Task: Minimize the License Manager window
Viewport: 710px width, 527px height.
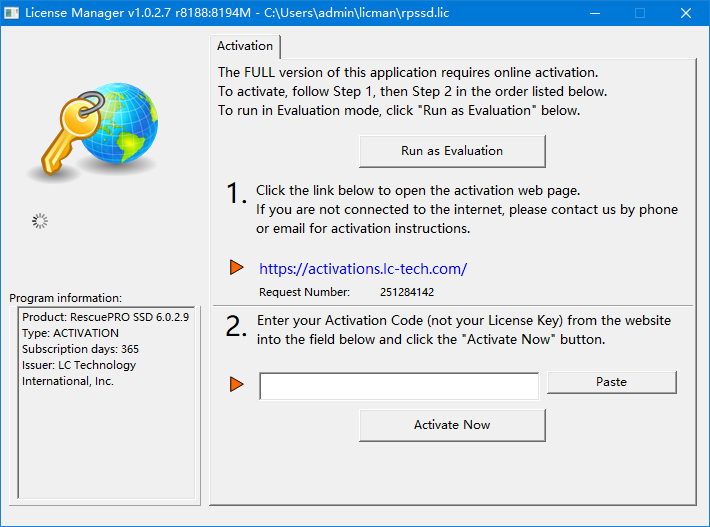Action: (x=595, y=13)
